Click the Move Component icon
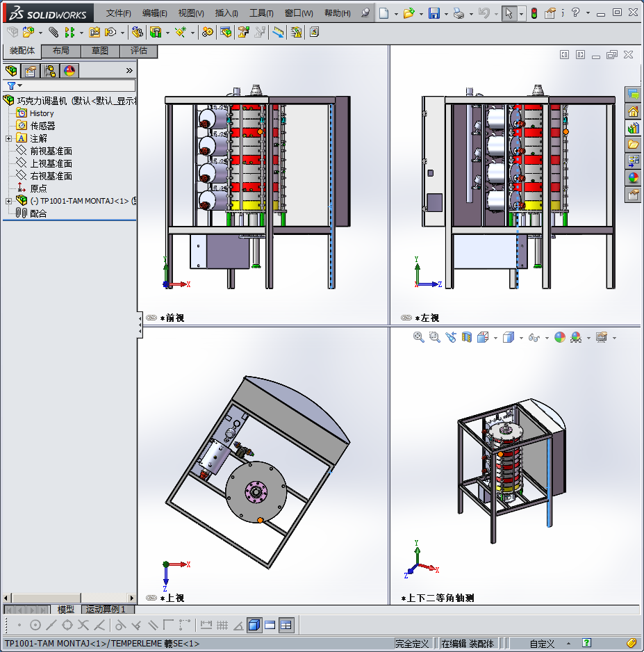This screenshot has height=652, width=644. coord(110,32)
